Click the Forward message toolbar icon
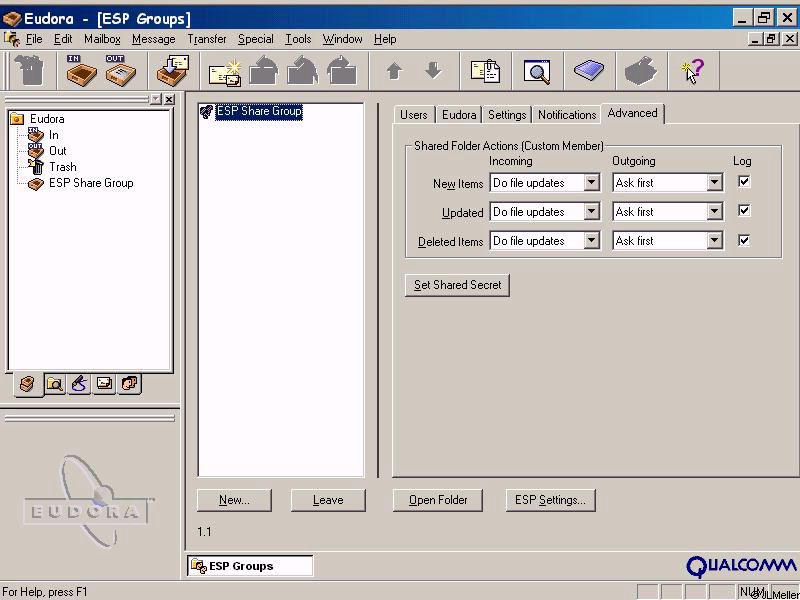Image resolution: width=800 pixels, height=600 pixels. point(341,71)
